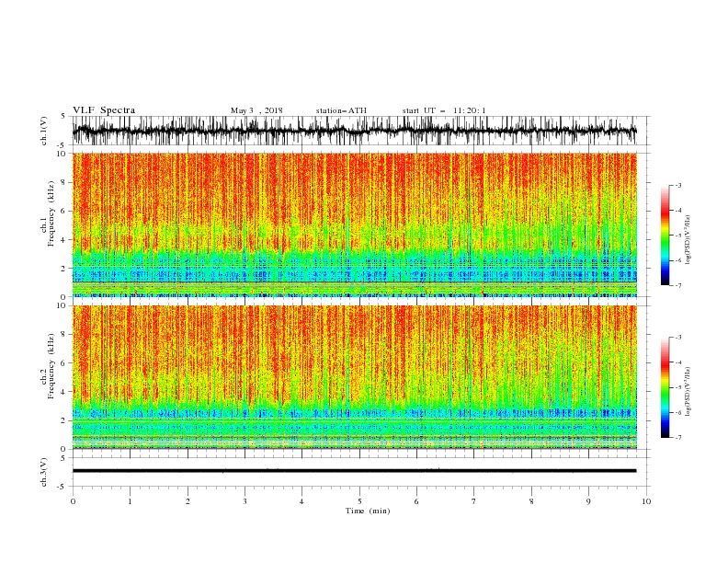Click the "-5" volt tick of ch.1(V) plot
728x563 pixels.
62,145
